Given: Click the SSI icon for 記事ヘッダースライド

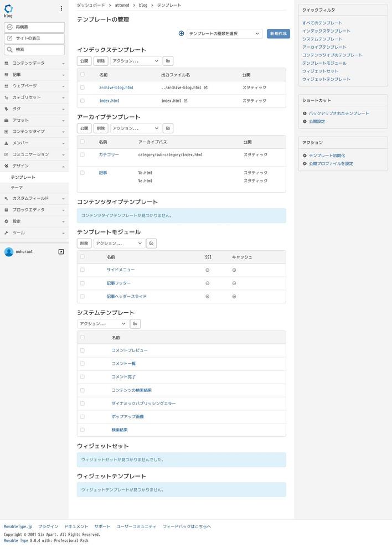Looking at the screenshot, I should click(x=208, y=297).
